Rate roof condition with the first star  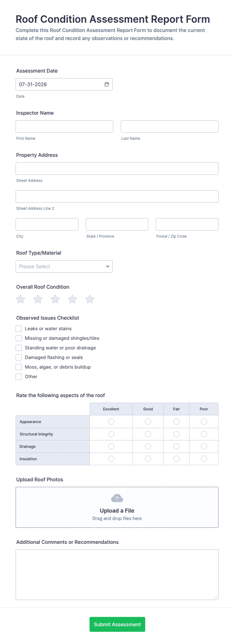pos(20,299)
